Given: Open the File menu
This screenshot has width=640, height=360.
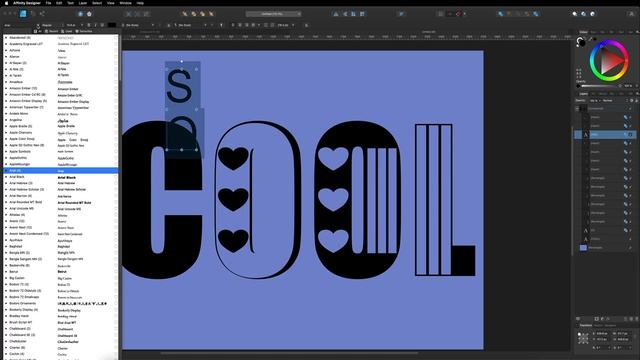Looking at the screenshot, I should coord(48,3).
